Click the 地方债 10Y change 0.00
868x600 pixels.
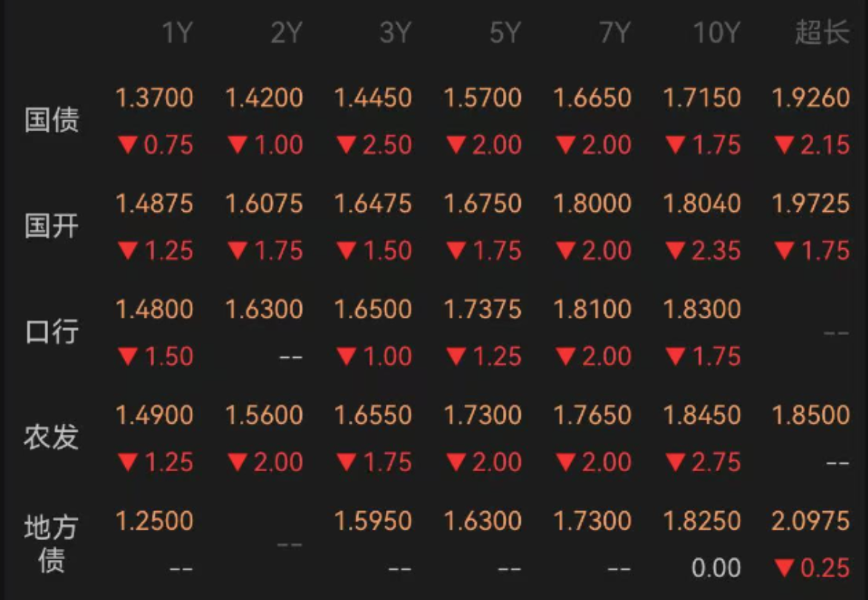tap(716, 568)
